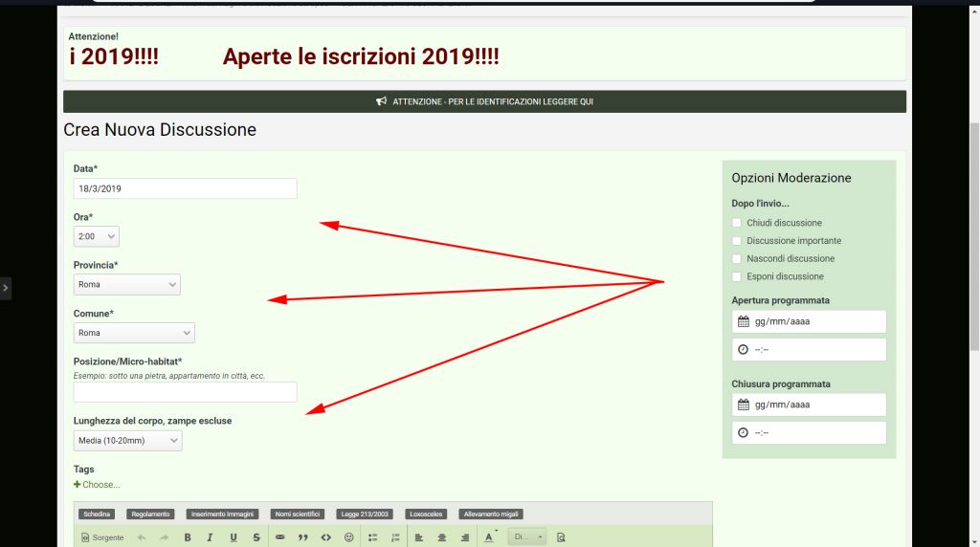Click the Posizione/Micro-habitat text field
This screenshot has height=547, width=980.
tap(185, 392)
